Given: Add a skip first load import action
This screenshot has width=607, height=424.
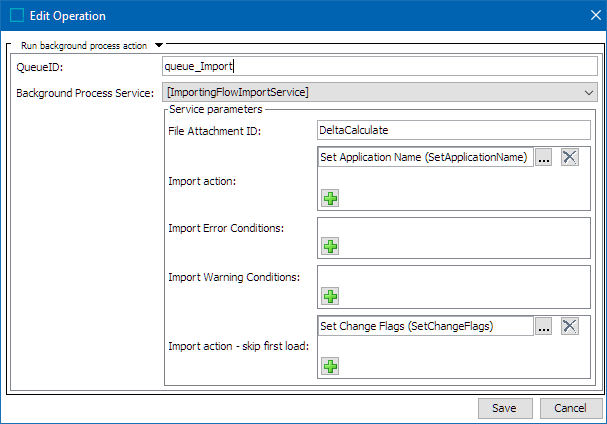Looking at the screenshot, I should point(330,366).
